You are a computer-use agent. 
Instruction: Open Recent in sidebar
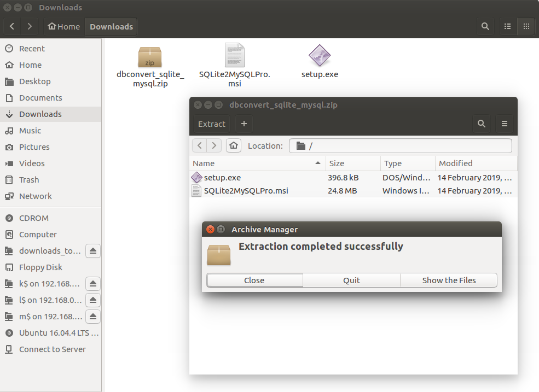(50, 49)
